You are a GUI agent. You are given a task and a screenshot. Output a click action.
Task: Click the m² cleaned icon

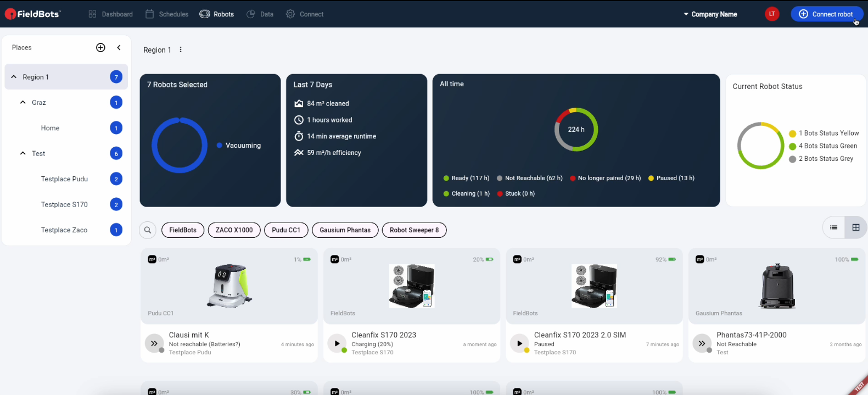click(x=299, y=103)
